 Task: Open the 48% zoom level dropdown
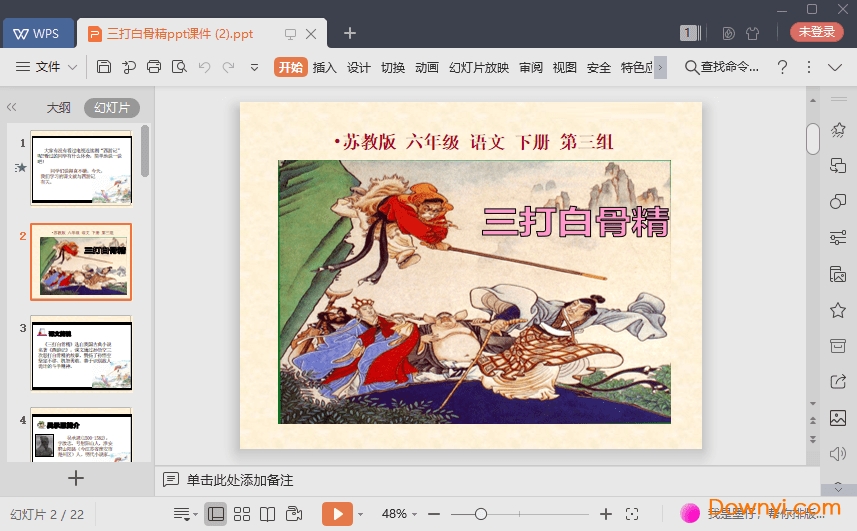click(x=400, y=514)
